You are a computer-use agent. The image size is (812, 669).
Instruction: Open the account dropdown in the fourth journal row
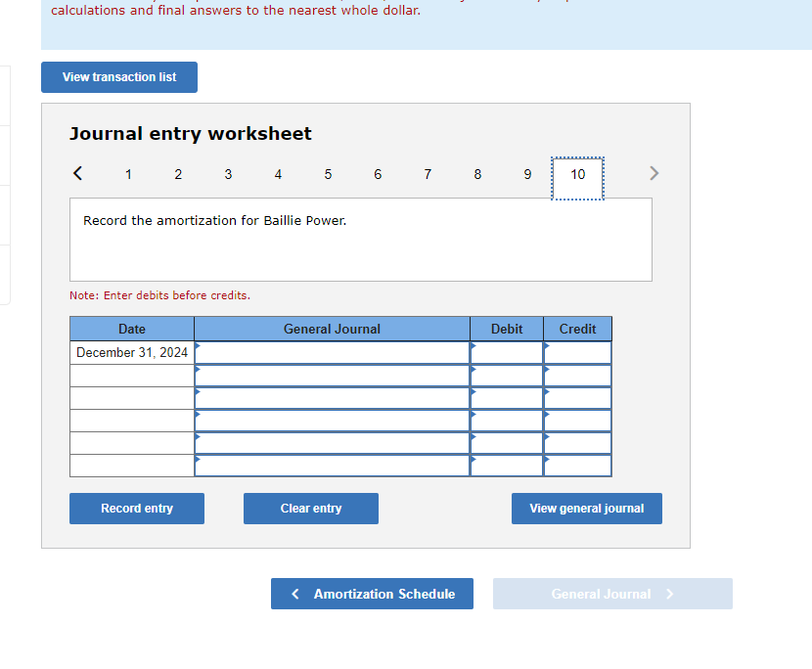click(199, 415)
